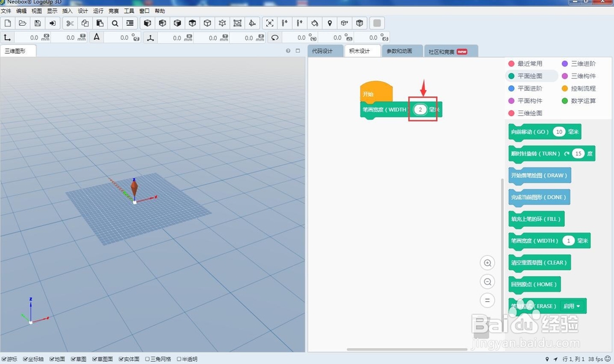This screenshot has width=614, height=364.
Task: Open the 帮助 menu
Action: [x=160, y=11]
